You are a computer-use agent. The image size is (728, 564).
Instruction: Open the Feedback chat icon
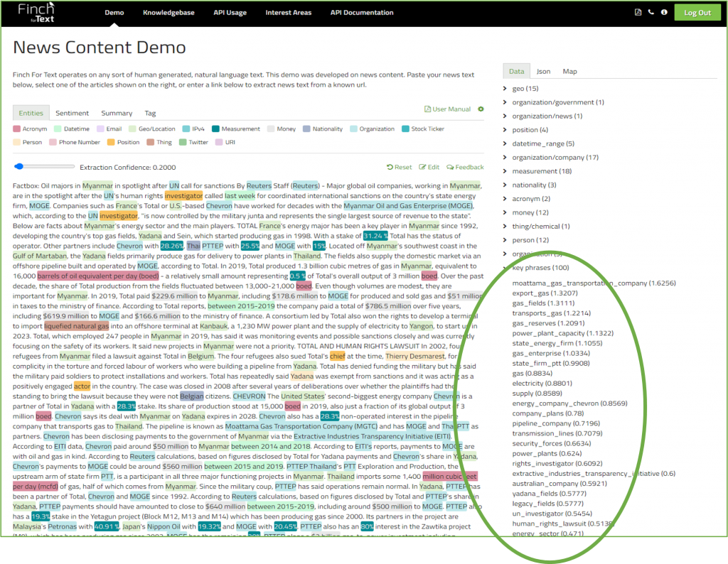(450, 168)
